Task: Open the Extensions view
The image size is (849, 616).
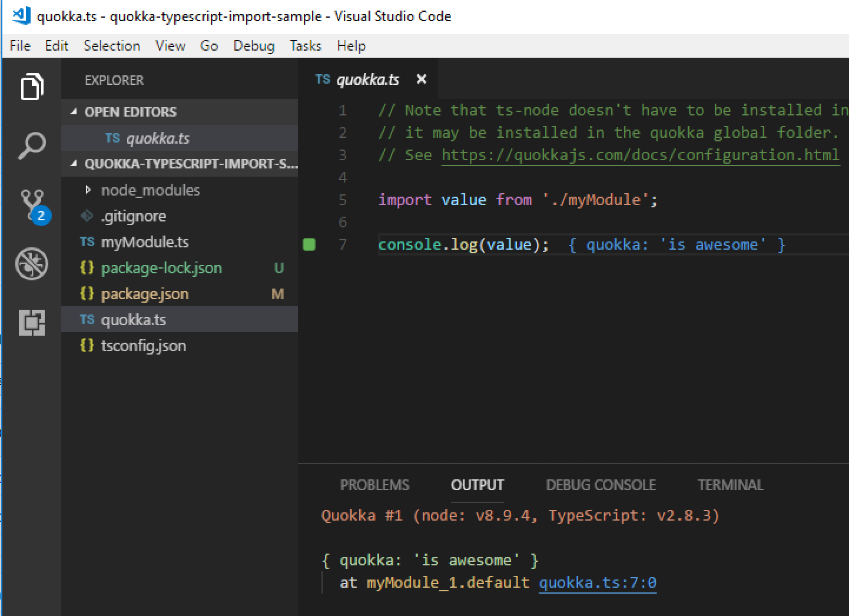Action: [32, 323]
